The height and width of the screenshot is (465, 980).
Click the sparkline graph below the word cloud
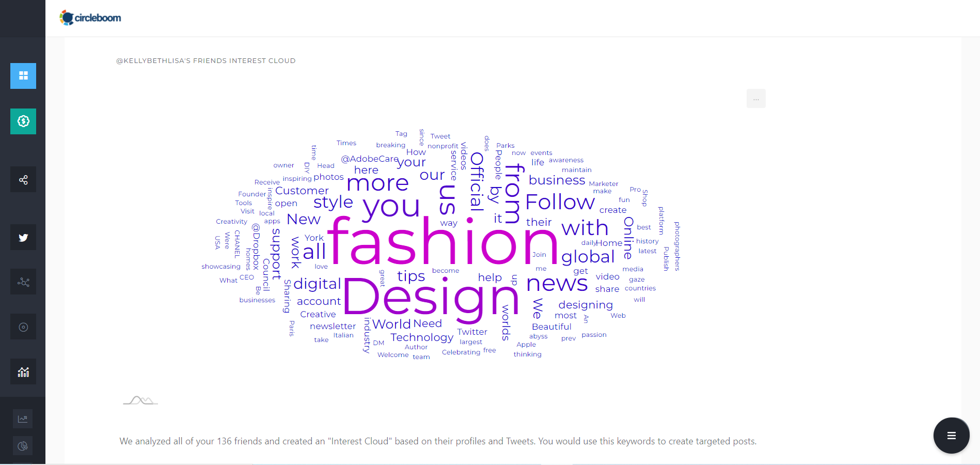(140, 401)
